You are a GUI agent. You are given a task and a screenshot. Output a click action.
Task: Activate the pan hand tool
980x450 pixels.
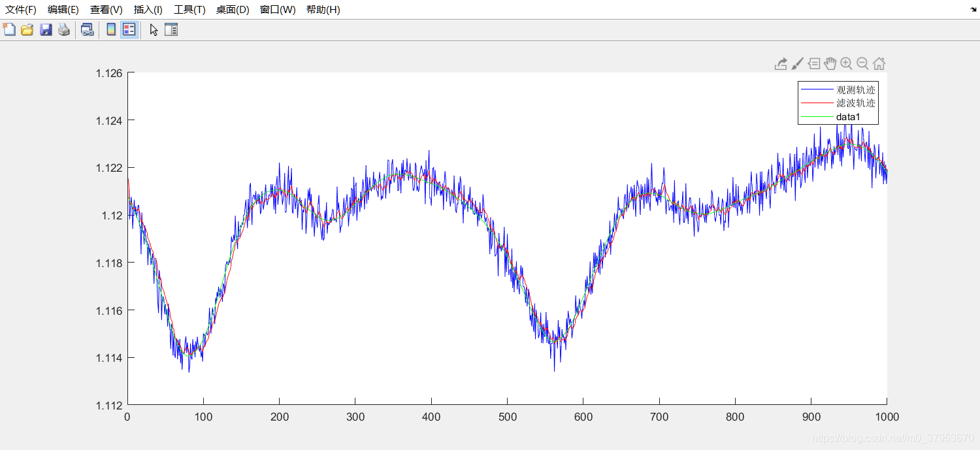830,63
